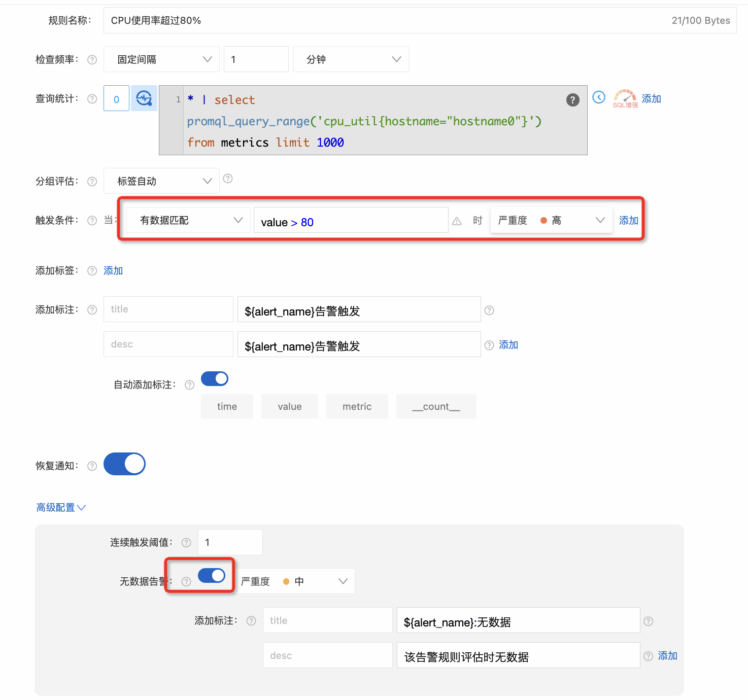Click the dark question mark in query editor
This screenshot has height=700, width=748.
click(572, 100)
